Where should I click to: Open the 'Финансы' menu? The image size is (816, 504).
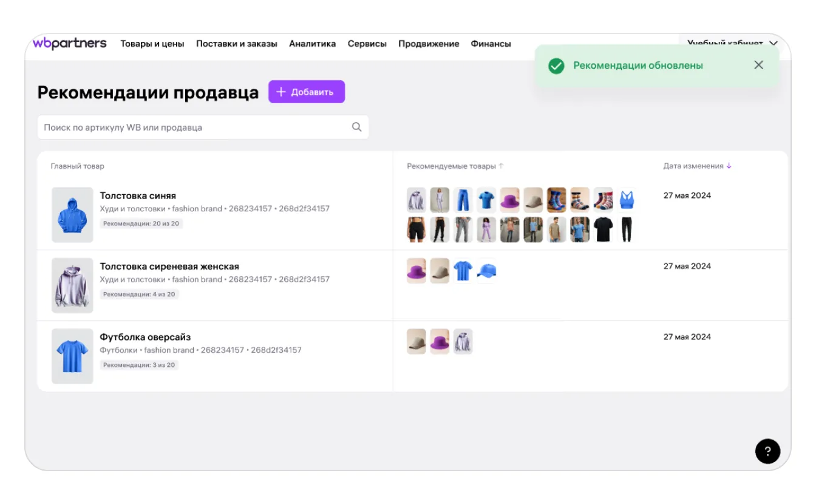tap(491, 44)
